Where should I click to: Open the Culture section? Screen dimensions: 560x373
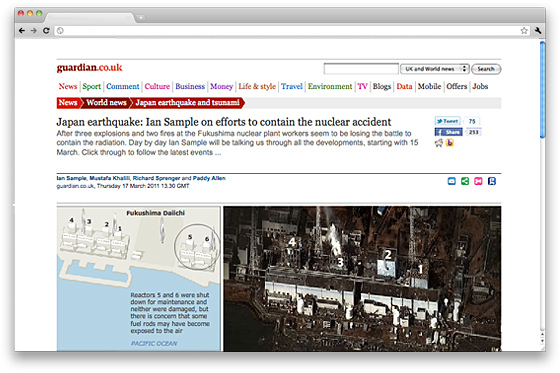pyautogui.click(x=157, y=86)
